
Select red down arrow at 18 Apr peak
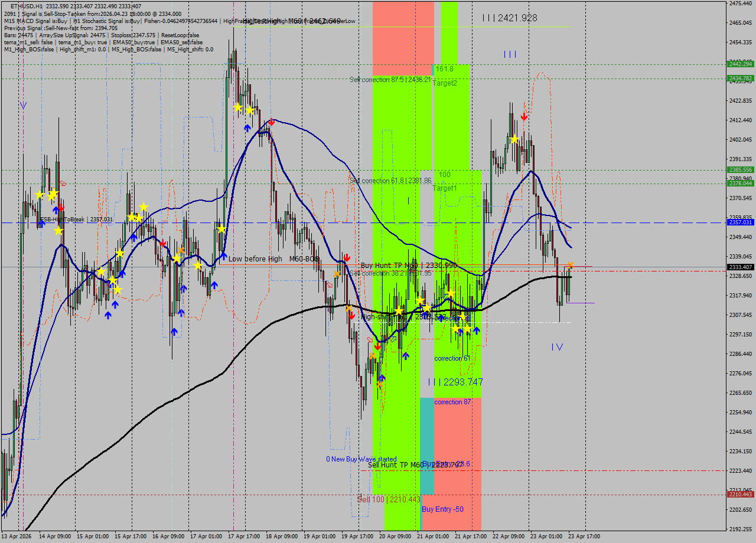(x=271, y=122)
